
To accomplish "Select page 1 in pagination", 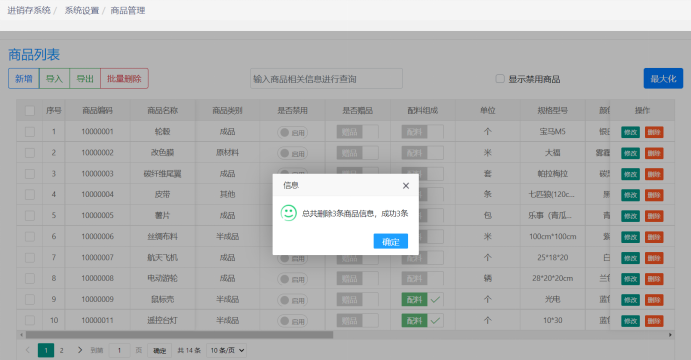I will (46, 350).
